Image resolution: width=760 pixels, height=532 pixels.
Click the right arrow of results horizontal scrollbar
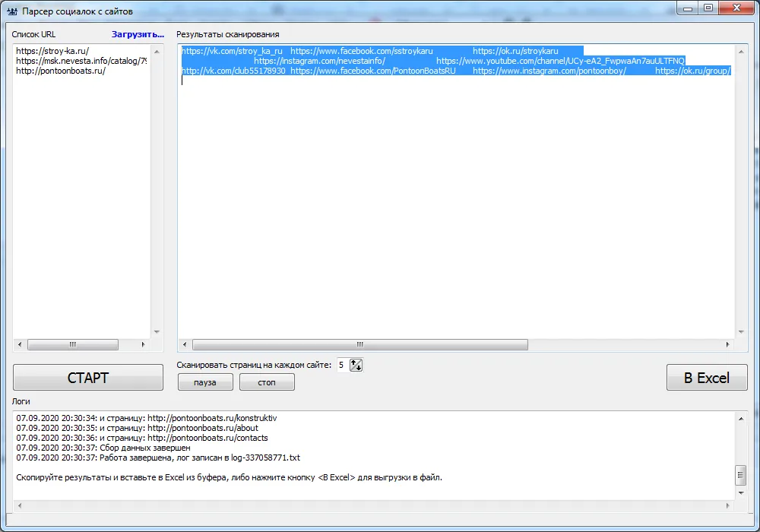tap(727, 344)
